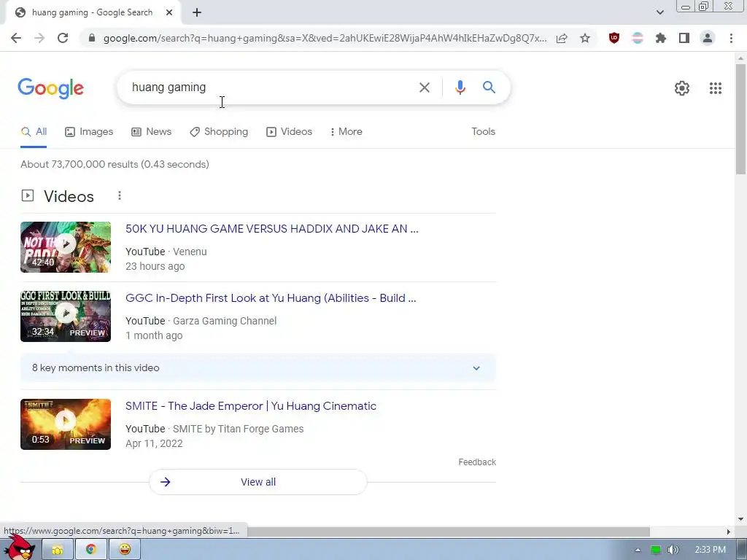Click the Chrome taskbar icon
The image size is (747, 560).
coord(90,550)
